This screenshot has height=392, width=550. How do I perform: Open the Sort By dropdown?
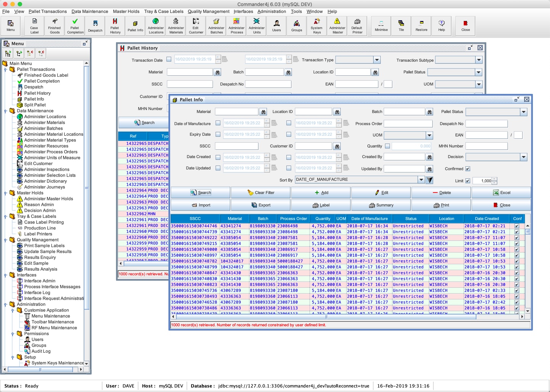(x=421, y=180)
